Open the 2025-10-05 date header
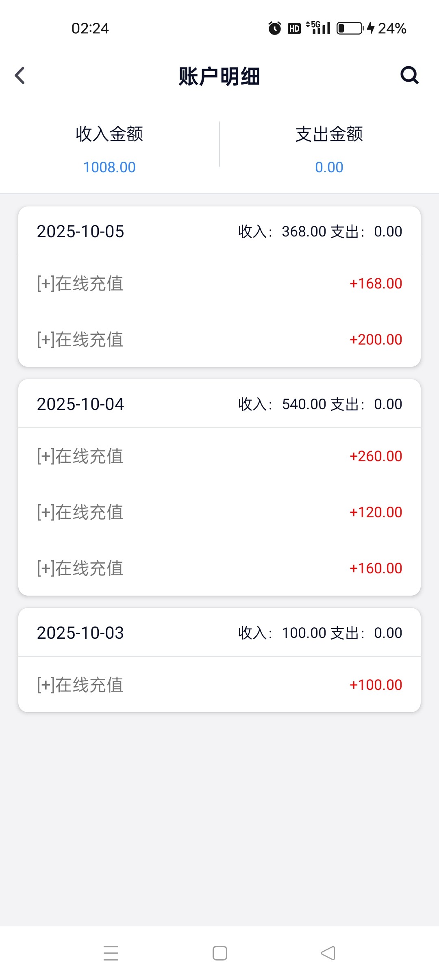 point(219,231)
